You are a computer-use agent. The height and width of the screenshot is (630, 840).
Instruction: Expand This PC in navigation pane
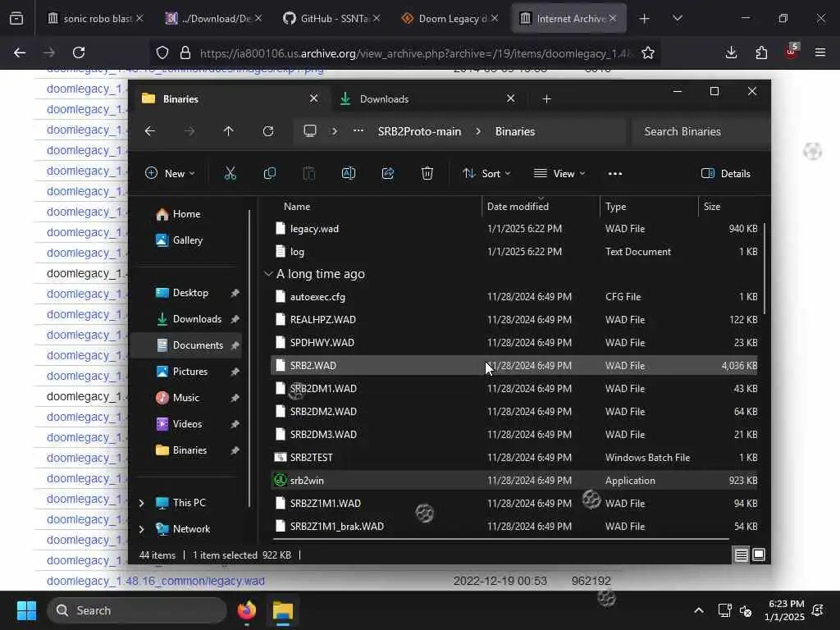141,503
